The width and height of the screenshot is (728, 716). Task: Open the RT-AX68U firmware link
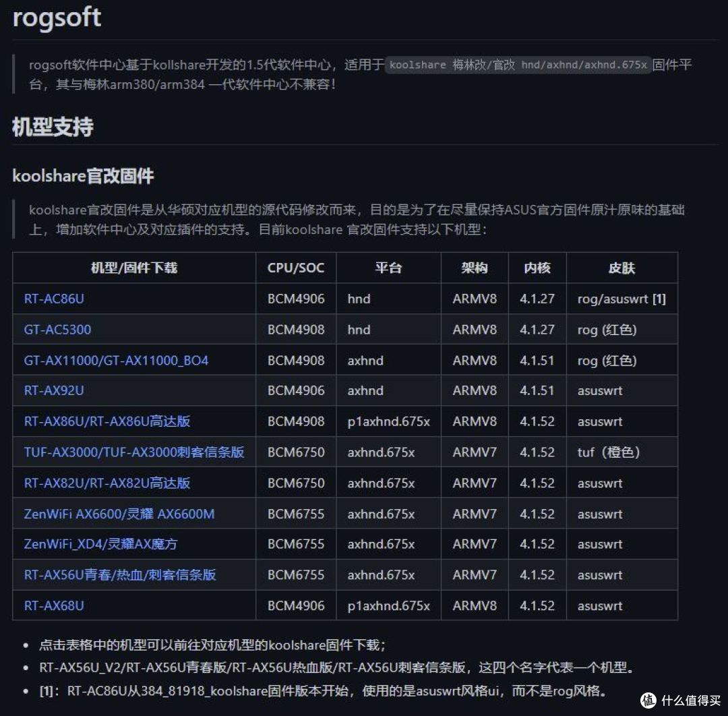54,605
